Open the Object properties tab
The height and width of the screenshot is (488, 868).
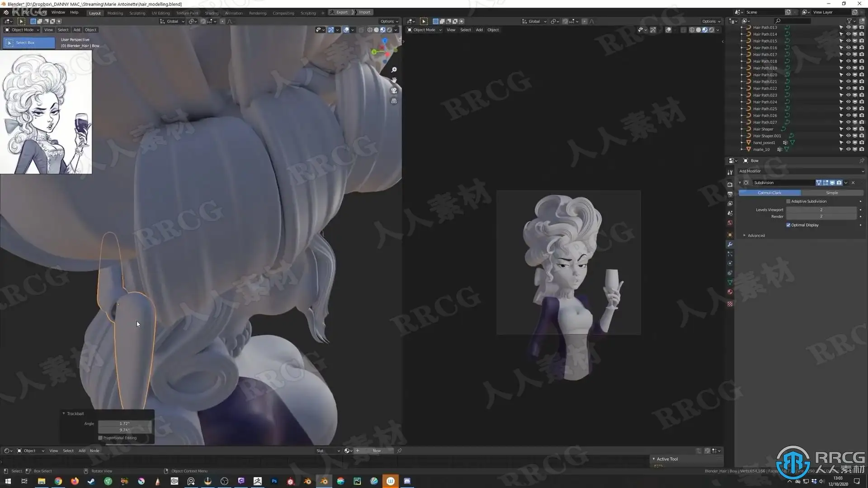point(730,235)
